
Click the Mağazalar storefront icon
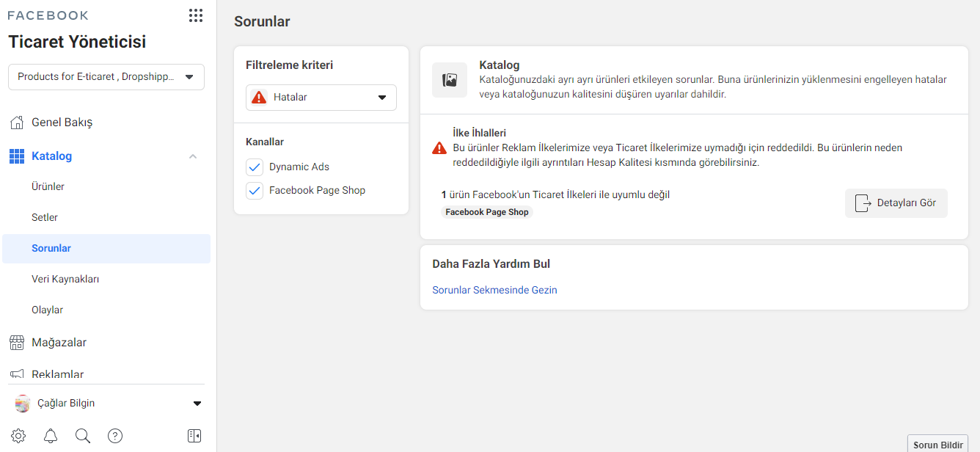coord(17,342)
